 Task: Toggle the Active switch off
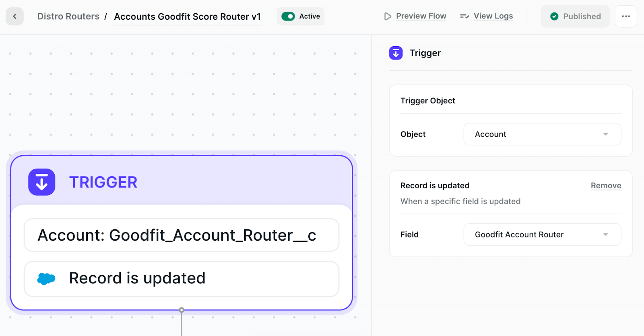click(288, 16)
